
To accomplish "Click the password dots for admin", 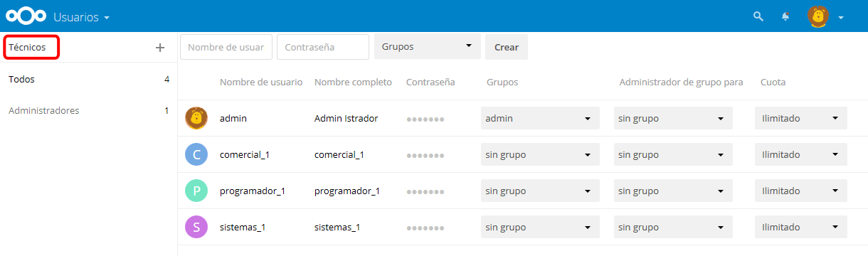I will click(x=425, y=119).
